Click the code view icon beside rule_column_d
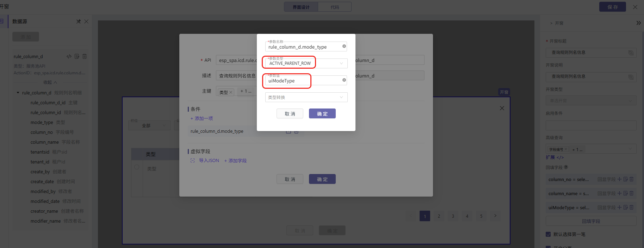 tap(69, 56)
